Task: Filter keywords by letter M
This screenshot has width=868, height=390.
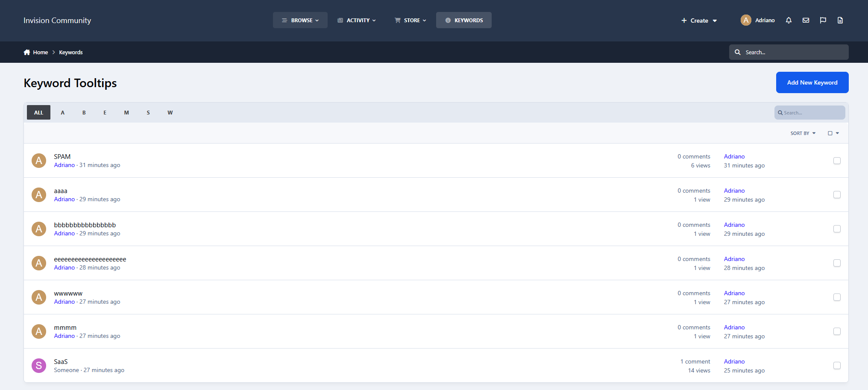Action: point(126,113)
